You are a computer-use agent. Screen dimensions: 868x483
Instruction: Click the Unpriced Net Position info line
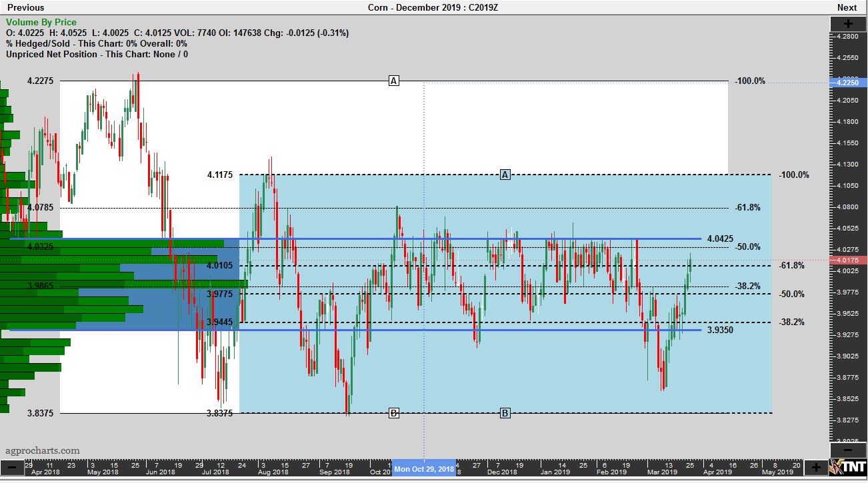point(97,54)
